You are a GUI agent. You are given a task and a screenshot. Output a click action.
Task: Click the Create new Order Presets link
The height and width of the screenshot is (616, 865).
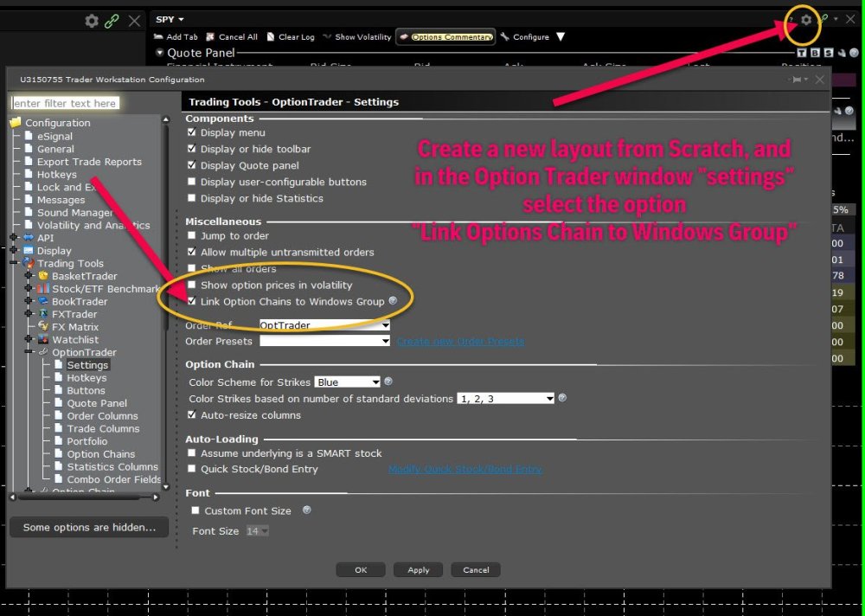pyautogui.click(x=460, y=342)
